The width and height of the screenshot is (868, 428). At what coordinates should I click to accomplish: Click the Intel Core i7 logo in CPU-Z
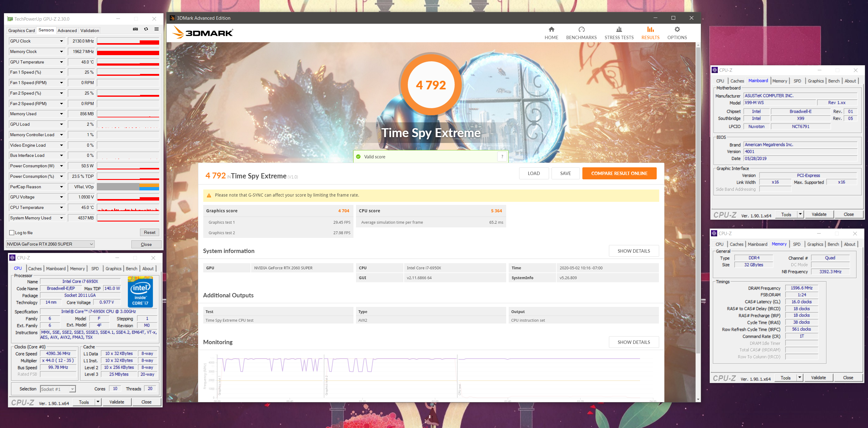point(141,291)
